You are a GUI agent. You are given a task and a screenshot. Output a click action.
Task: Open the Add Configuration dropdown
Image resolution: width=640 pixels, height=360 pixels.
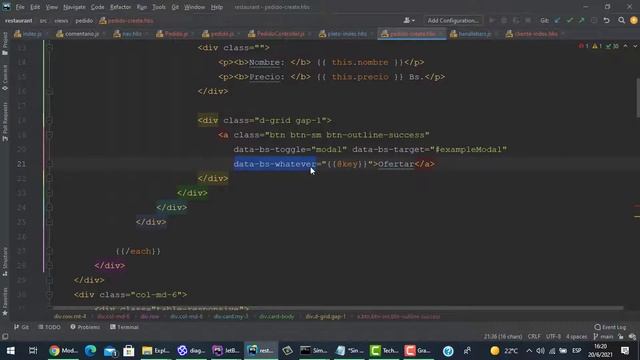pos(453,20)
